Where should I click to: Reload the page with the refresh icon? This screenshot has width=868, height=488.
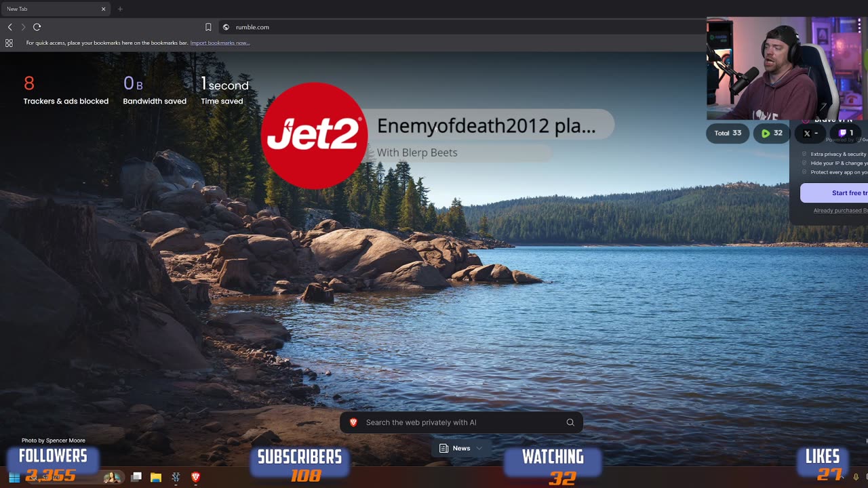tap(37, 27)
